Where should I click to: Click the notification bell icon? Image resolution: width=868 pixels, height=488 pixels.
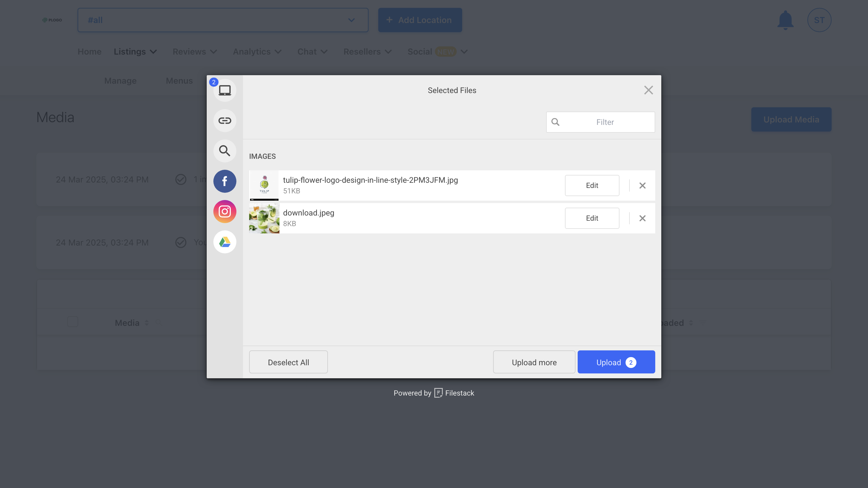[x=785, y=20]
